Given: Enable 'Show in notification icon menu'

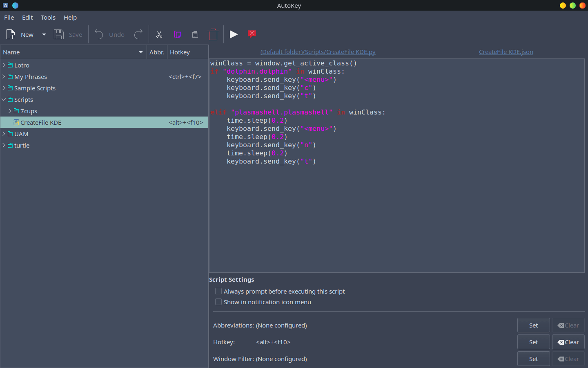Looking at the screenshot, I should click(x=218, y=302).
